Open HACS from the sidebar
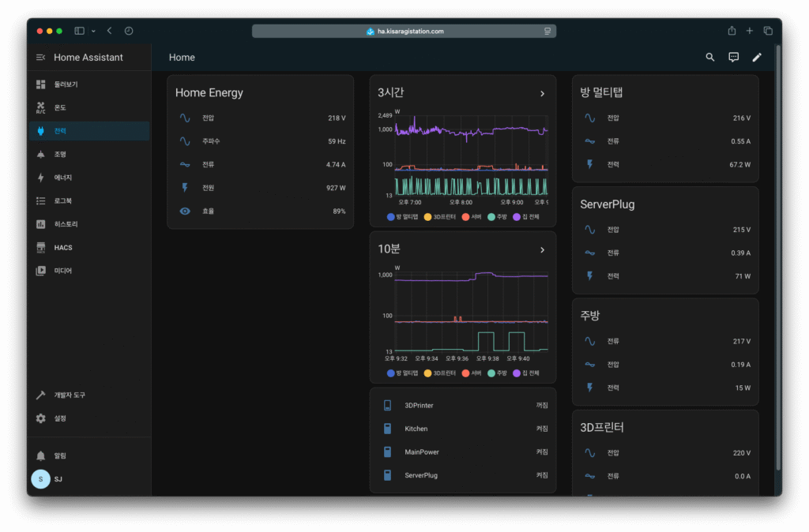 click(62, 248)
